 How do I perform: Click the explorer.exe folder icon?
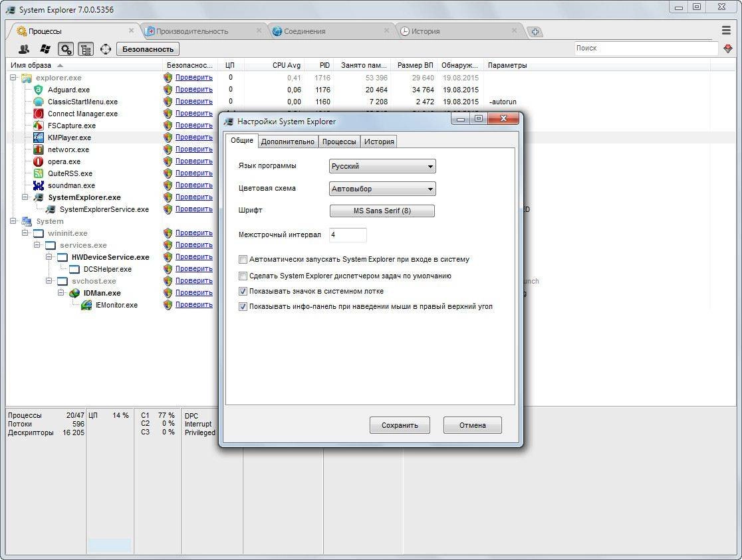pyautogui.click(x=27, y=78)
